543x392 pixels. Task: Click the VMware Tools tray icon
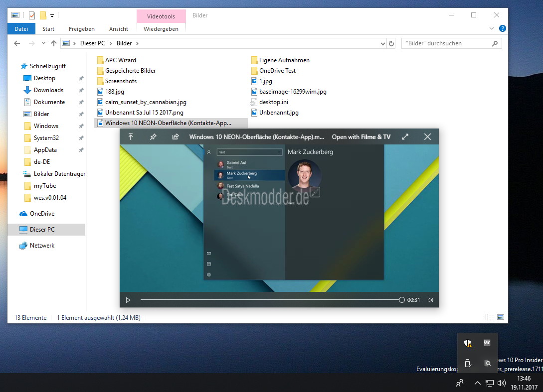[487, 343]
